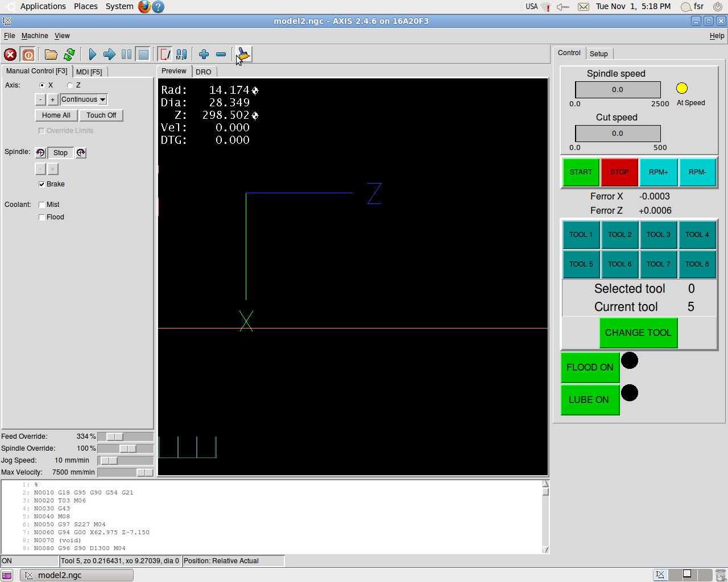This screenshot has height=582, width=728.
Task: Open the Applications menu in top panel
Action: (x=43, y=6)
